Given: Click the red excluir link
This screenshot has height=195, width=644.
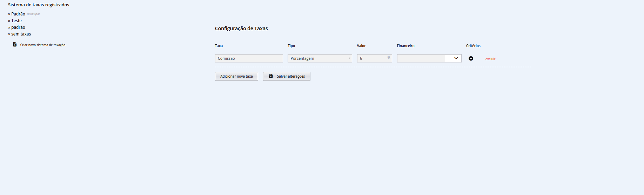Looking at the screenshot, I should point(490,59).
